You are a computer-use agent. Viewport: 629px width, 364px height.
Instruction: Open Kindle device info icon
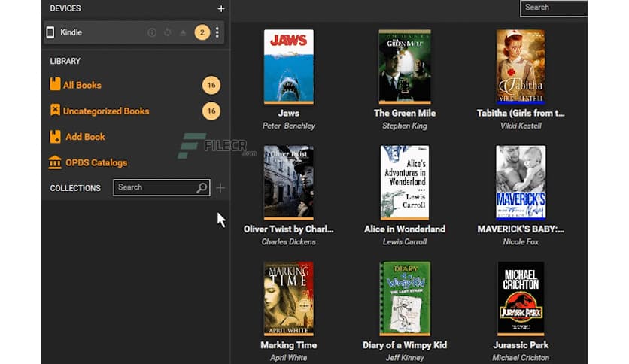(x=152, y=32)
